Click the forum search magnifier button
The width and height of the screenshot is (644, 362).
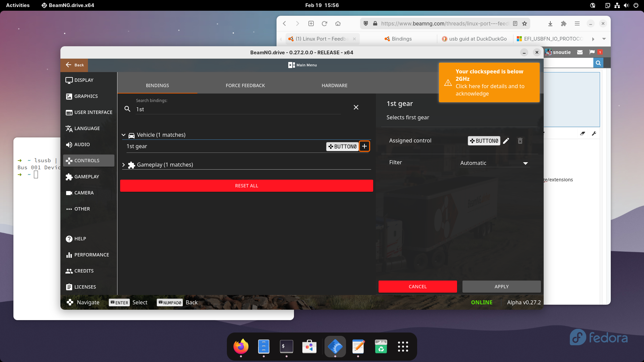click(598, 63)
